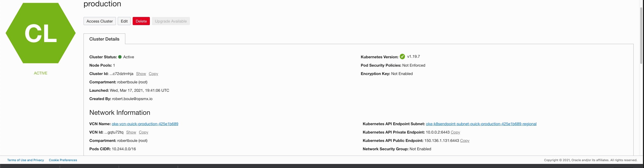
Task: Open the Kubernetes API Endpoint Subnet link
Action: [481, 124]
